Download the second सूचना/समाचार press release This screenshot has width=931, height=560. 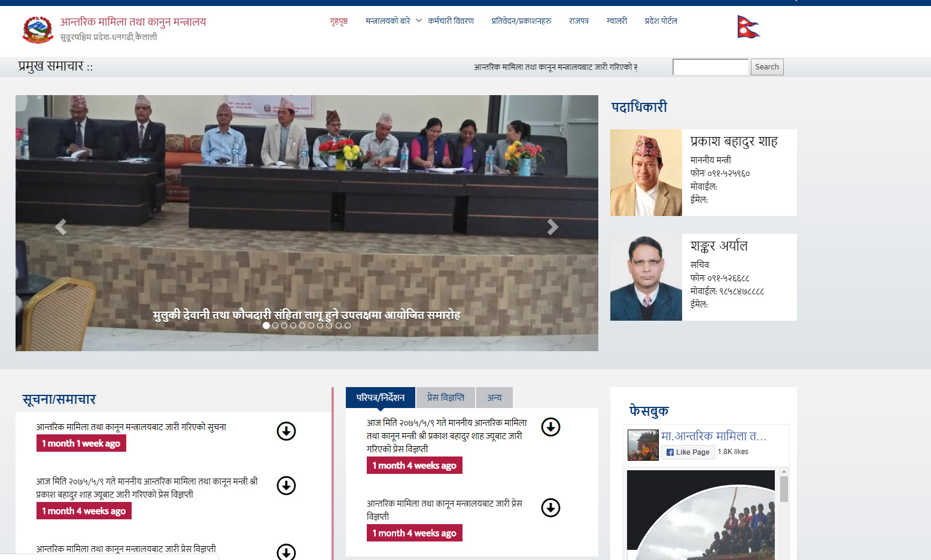[286, 485]
